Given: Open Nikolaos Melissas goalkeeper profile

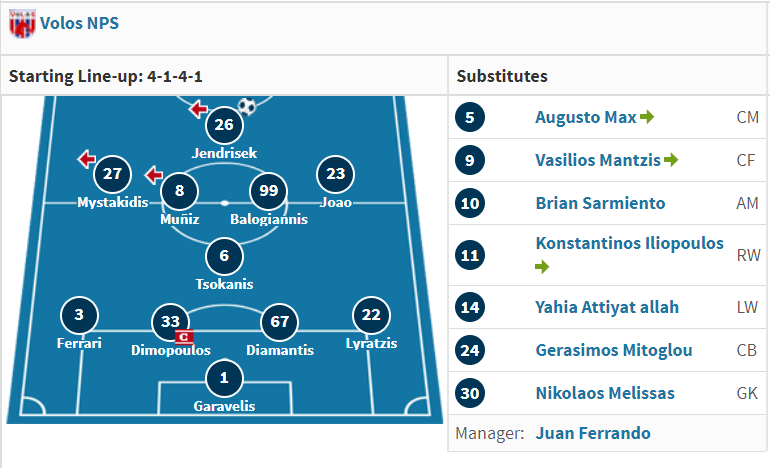Looking at the screenshot, I should (605, 393).
